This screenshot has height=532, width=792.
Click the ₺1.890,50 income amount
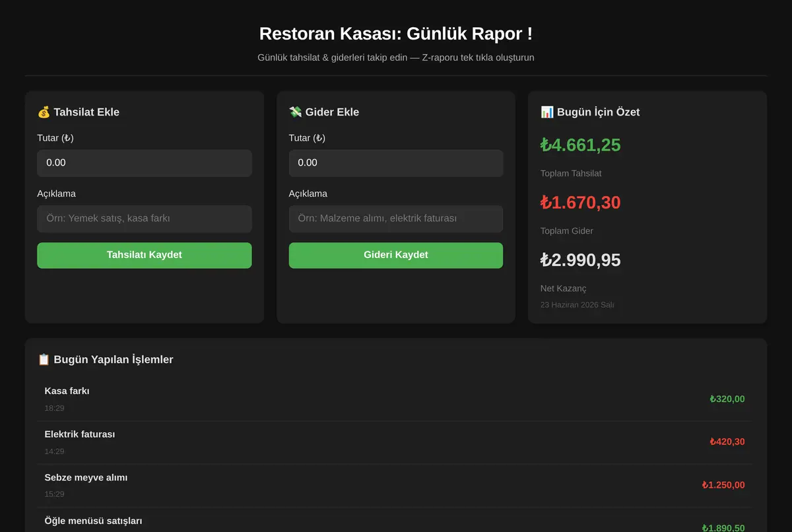(x=723, y=528)
